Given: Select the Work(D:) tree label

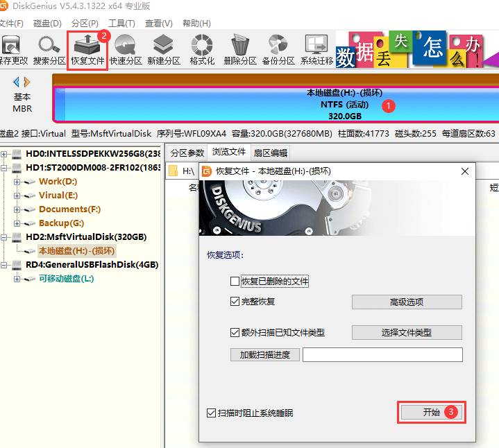Looking at the screenshot, I should point(58,182).
